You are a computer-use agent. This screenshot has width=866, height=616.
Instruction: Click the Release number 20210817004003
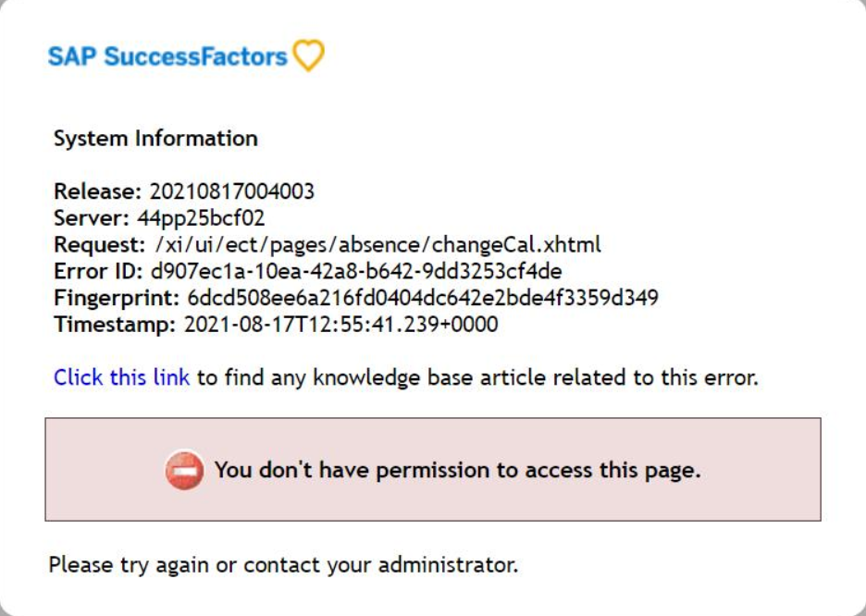click(232, 191)
